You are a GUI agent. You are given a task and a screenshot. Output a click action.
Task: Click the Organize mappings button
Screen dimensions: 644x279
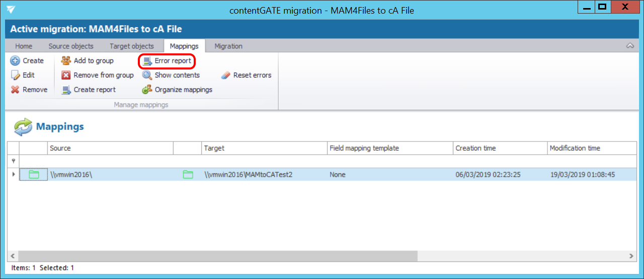click(177, 90)
